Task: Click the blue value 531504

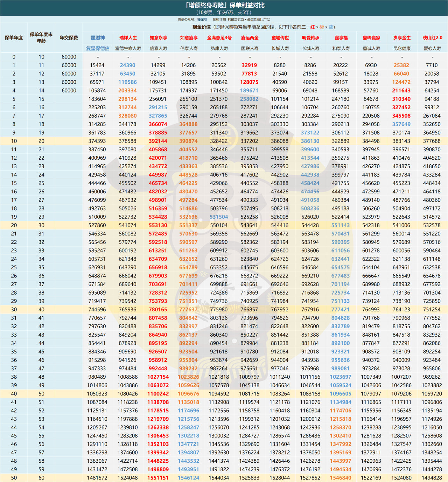Action: (x=219, y=217)
